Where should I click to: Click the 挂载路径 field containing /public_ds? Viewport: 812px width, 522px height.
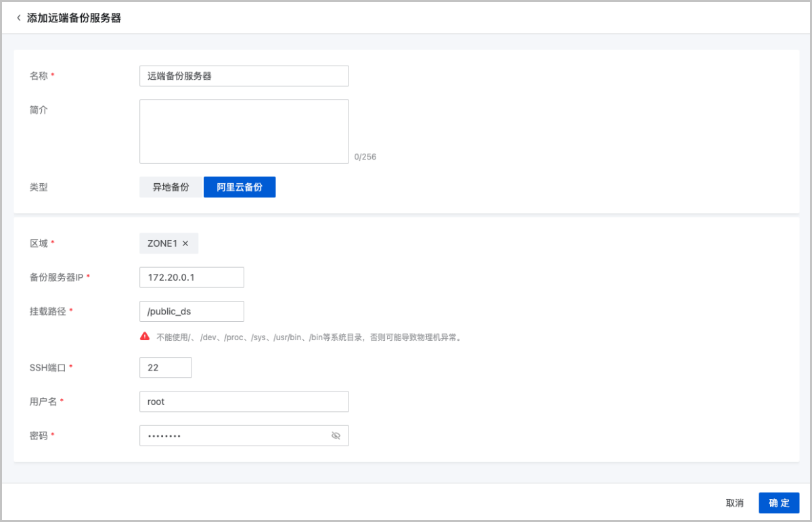tap(191, 311)
